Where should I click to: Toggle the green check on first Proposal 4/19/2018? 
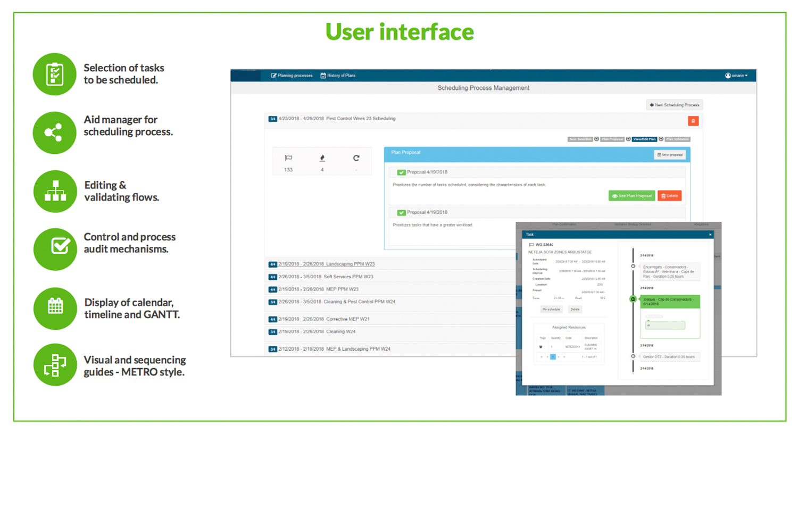click(402, 172)
